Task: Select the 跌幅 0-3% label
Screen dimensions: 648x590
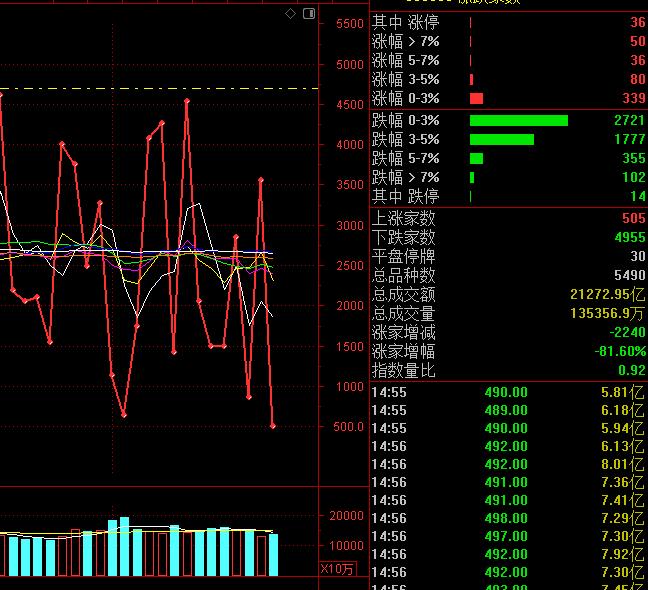Action: click(x=405, y=120)
